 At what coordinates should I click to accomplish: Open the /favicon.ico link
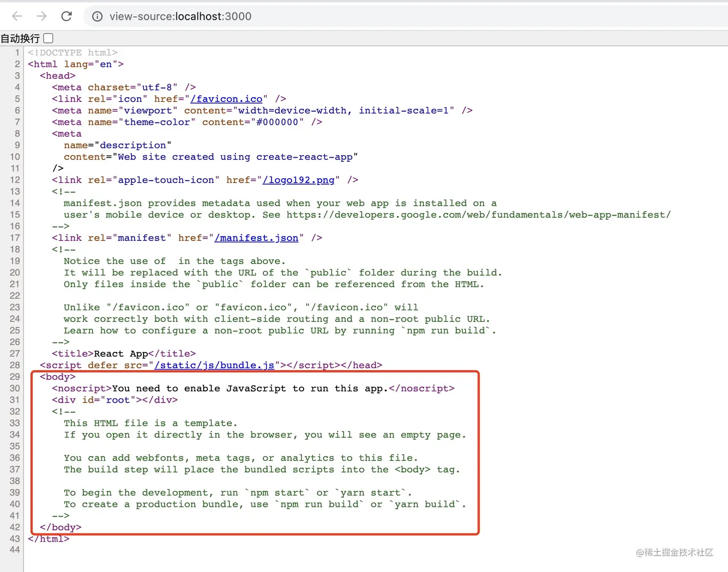[x=226, y=99]
